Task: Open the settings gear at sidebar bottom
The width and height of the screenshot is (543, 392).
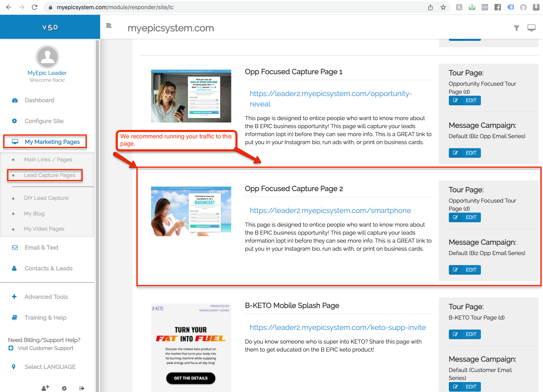Action: (64, 388)
